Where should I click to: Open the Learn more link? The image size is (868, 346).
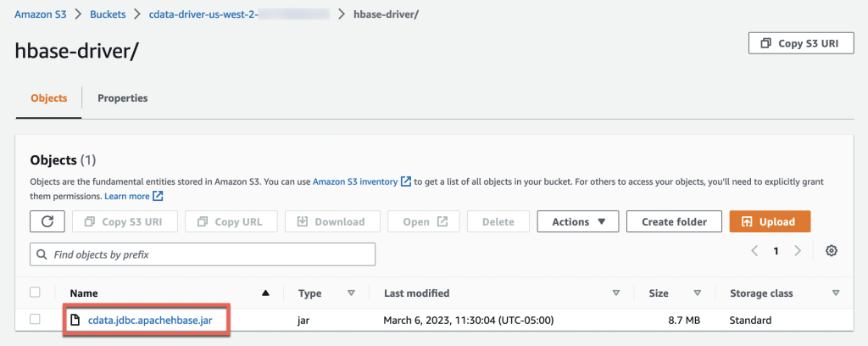pos(127,196)
